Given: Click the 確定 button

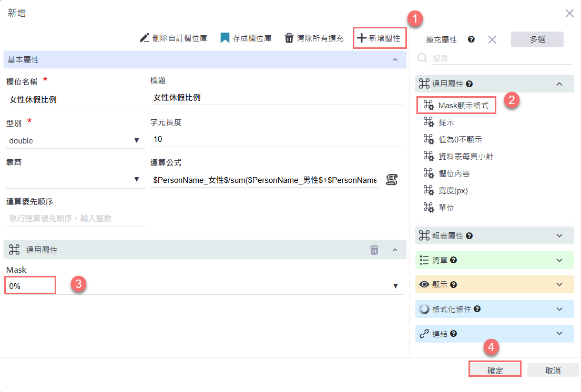Looking at the screenshot, I should click(495, 370).
